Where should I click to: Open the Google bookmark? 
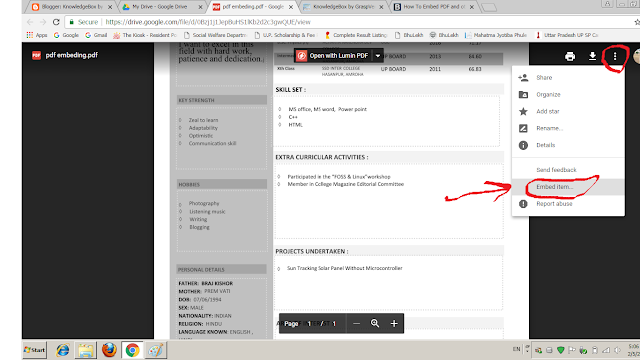tap(66, 35)
